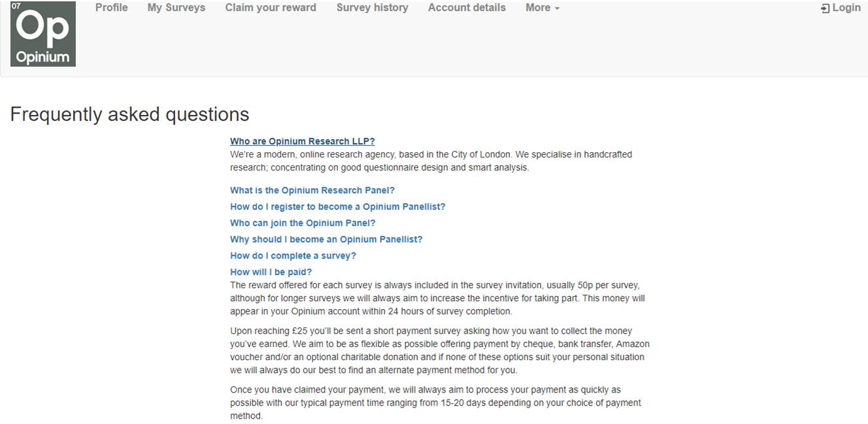Expand the More navigation chevron
868x424 pixels.
(x=556, y=8)
